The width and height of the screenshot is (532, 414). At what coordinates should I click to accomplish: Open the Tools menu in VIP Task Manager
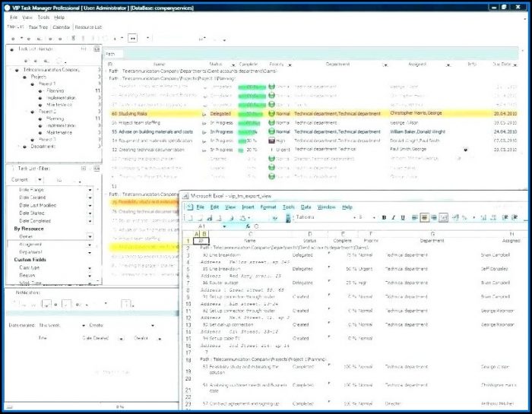(x=43, y=17)
